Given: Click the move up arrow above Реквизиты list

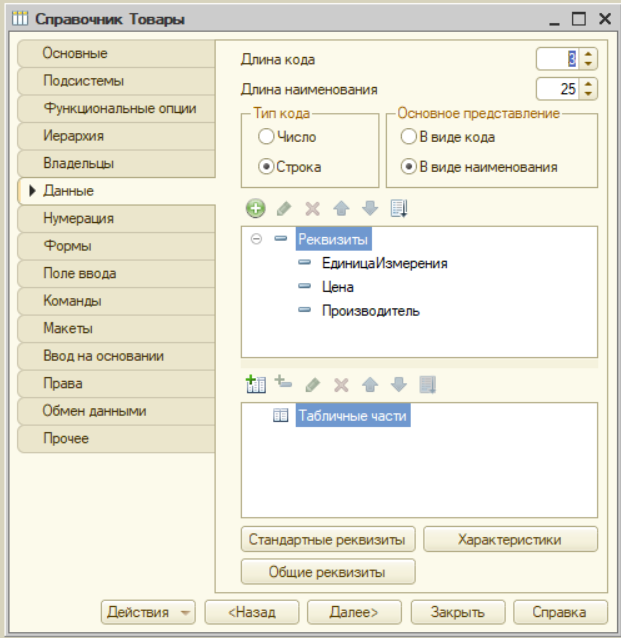Looking at the screenshot, I should pos(341,209).
